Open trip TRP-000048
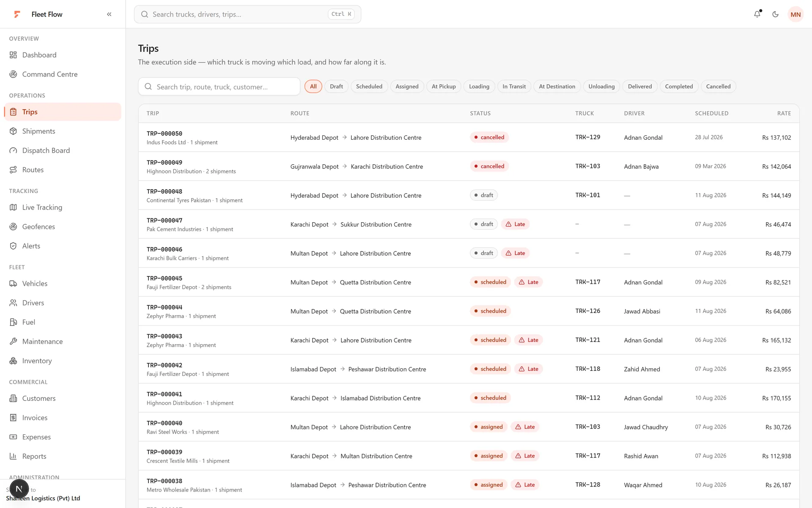The width and height of the screenshot is (812, 508). click(165, 191)
